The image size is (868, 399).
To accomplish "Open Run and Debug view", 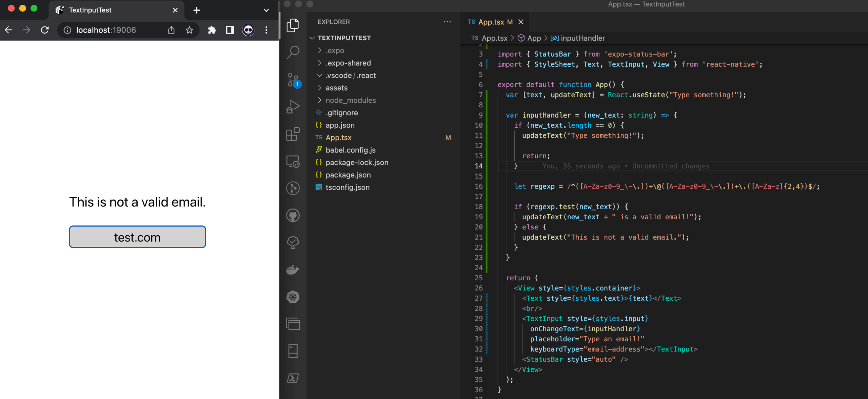I will pyautogui.click(x=293, y=107).
